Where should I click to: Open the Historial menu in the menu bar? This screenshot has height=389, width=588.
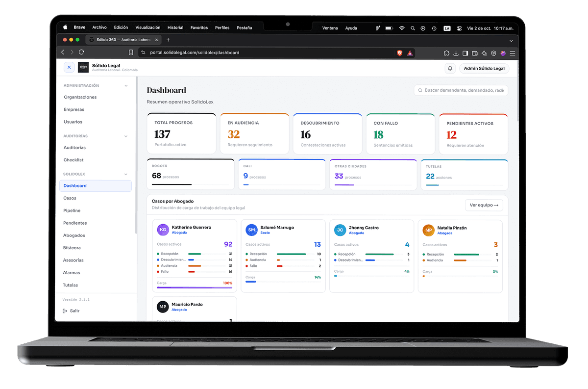[x=175, y=27]
